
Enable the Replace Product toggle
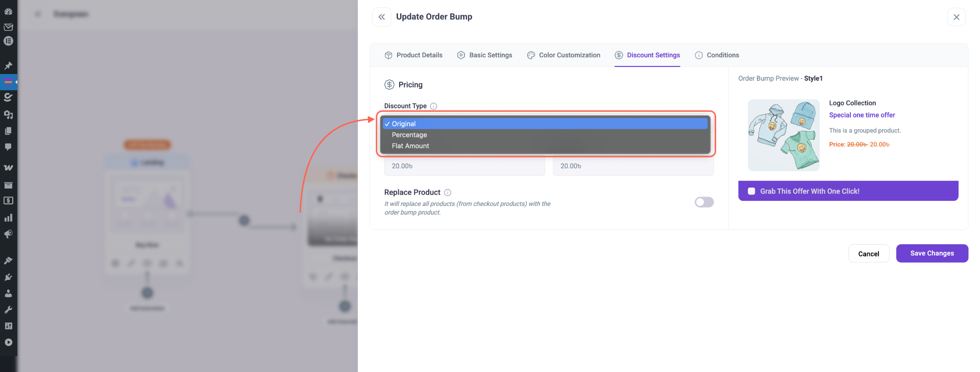pyautogui.click(x=704, y=202)
